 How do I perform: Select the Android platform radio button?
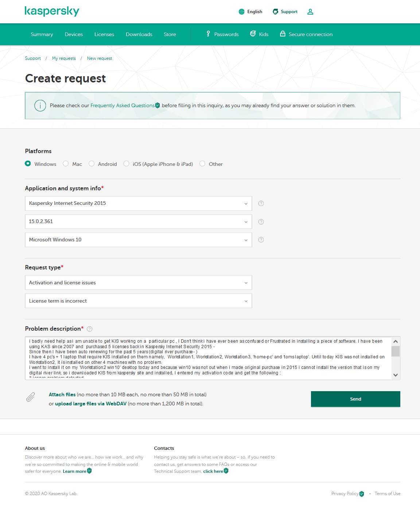click(92, 164)
